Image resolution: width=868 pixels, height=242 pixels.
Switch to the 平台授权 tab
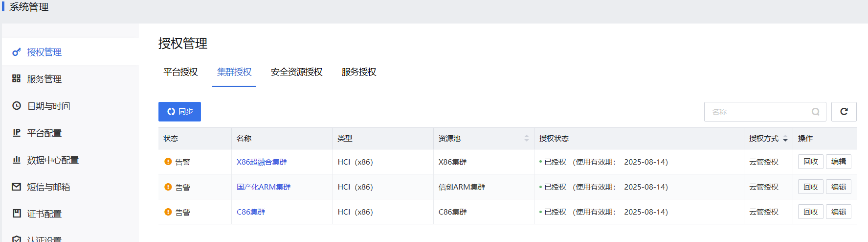[x=180, y=72]
